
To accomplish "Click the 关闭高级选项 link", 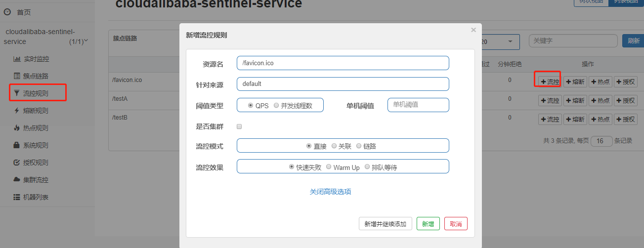I will (330, 192).
